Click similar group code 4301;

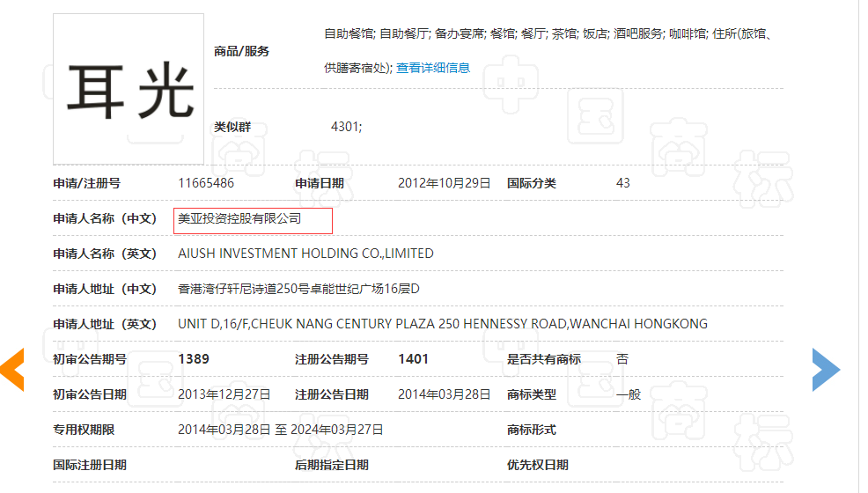346,127
